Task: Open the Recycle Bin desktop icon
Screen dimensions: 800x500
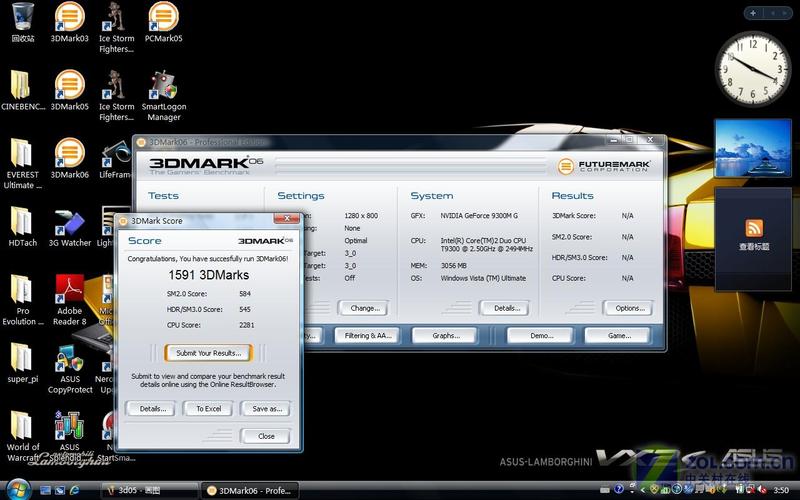Action: 23,21
